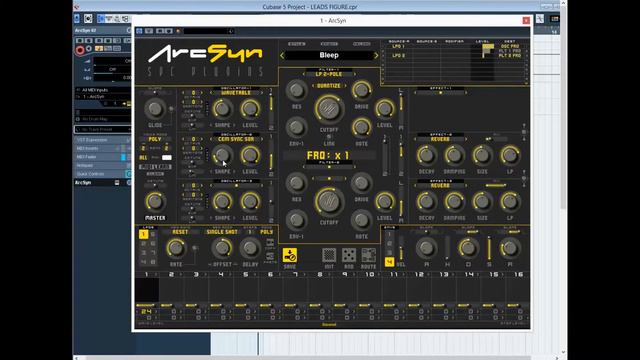The height and width of the screenshot is (360, 640).
Task: Open the Filter 1 LP 2-Pole type selector
Action: [329, 74]
